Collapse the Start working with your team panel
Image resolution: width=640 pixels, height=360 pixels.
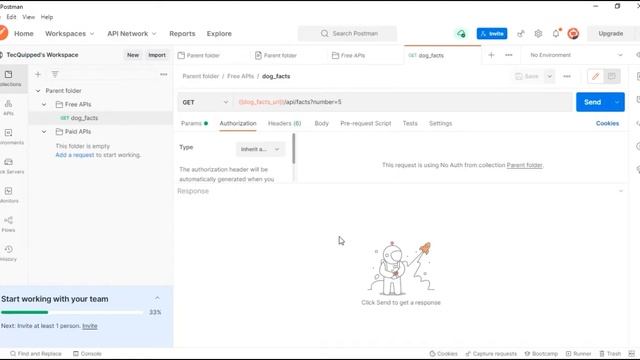(158, 298)
